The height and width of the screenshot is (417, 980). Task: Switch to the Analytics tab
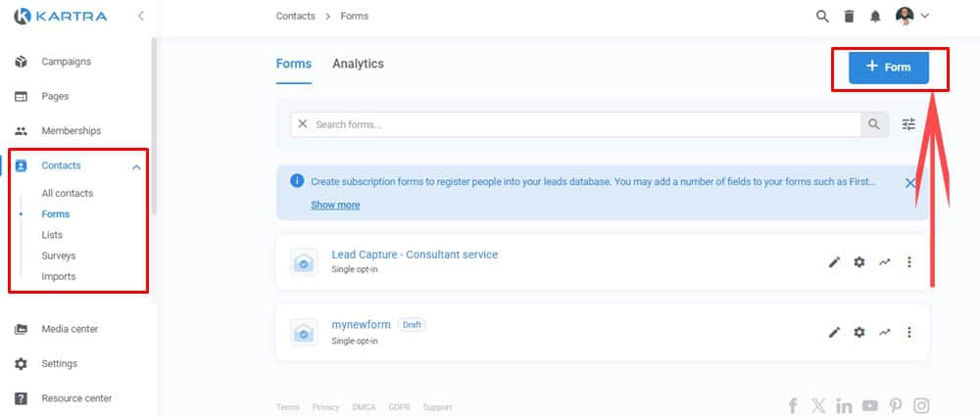click(x=358, y=64)
